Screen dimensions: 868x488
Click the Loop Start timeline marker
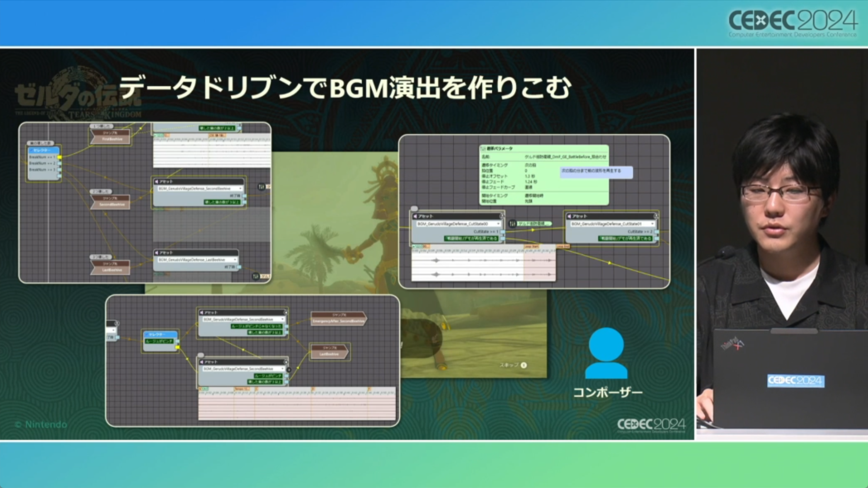531,246
